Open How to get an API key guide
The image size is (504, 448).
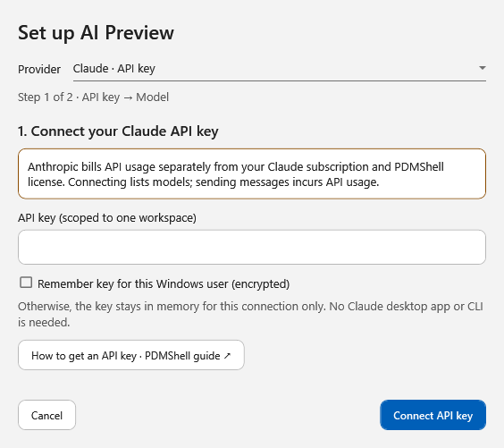[x=131, y=355]
